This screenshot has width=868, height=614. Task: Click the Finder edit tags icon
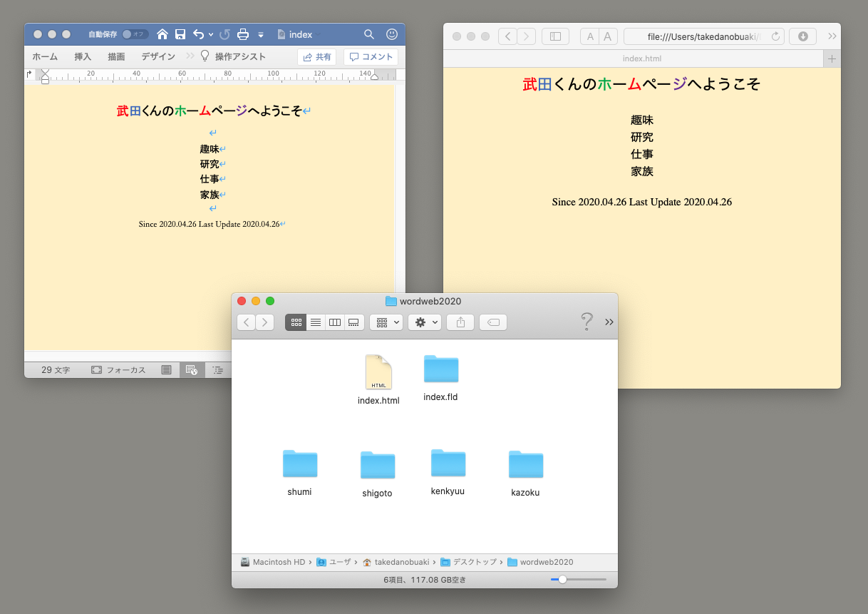[x=493, y=322]
